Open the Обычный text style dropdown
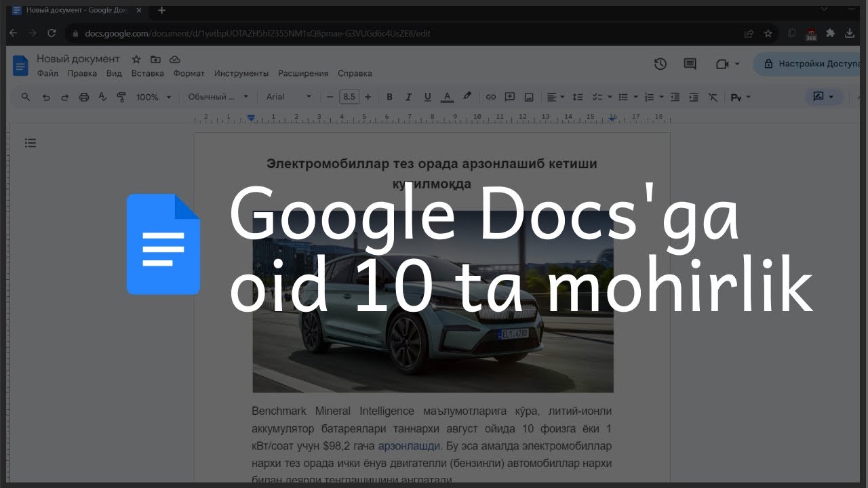 (218, 97)
